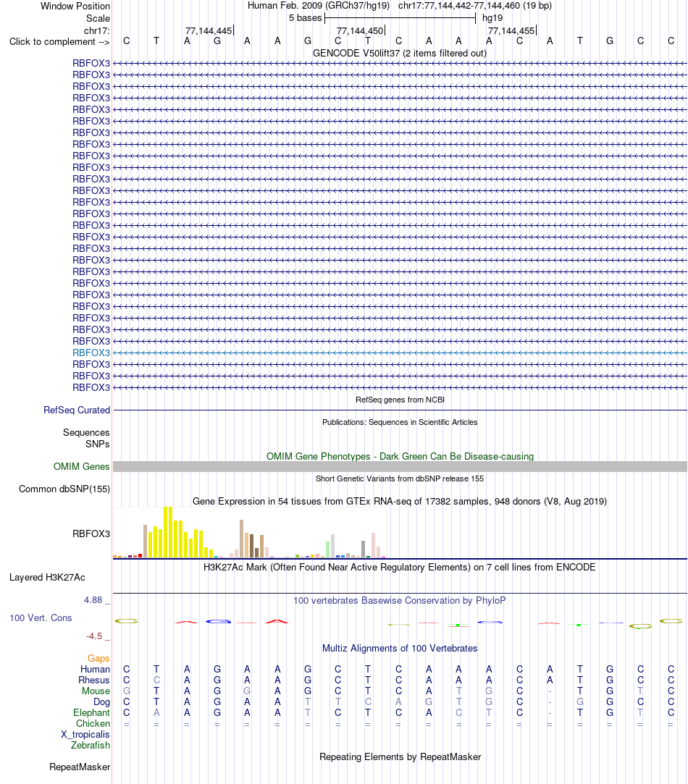Click the '5 bases' scale bar
This screenshot has height=784, width=688.
coord(400,19)
